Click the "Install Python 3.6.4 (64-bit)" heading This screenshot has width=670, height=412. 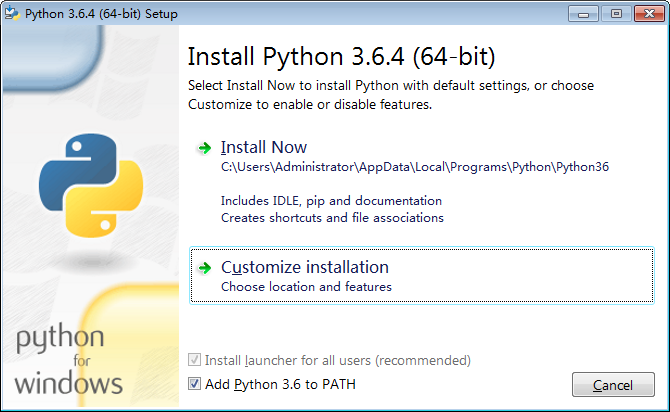(x=341, y=53)
